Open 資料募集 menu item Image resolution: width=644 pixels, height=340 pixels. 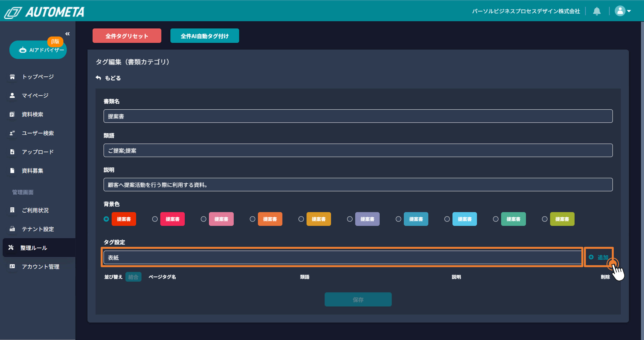tap(37, 171)
